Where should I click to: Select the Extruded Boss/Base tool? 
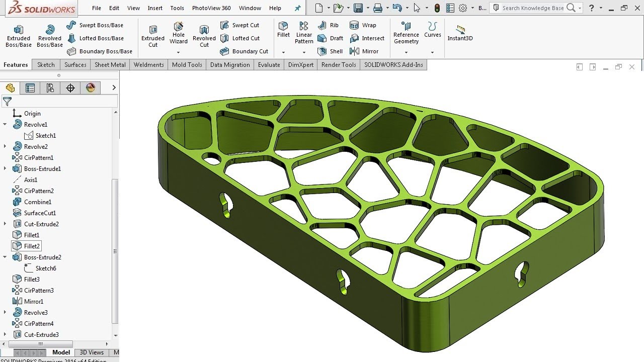19,36
